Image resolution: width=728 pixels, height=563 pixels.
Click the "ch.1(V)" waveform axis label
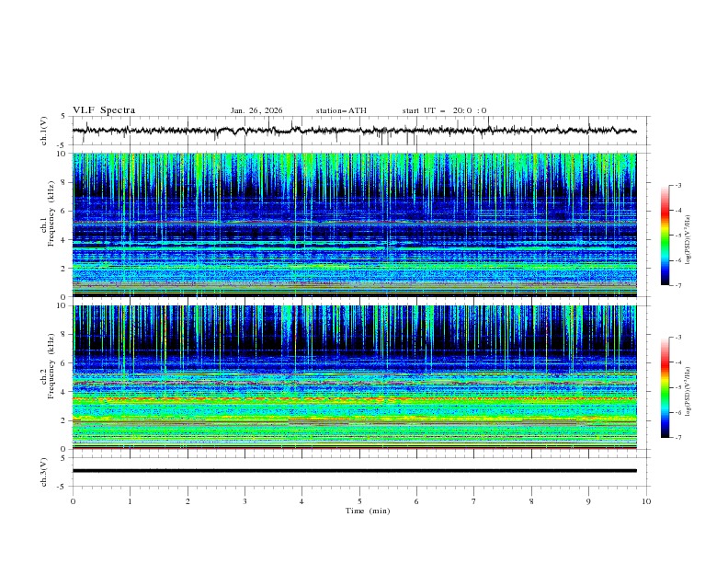click(x=44, y=131)
